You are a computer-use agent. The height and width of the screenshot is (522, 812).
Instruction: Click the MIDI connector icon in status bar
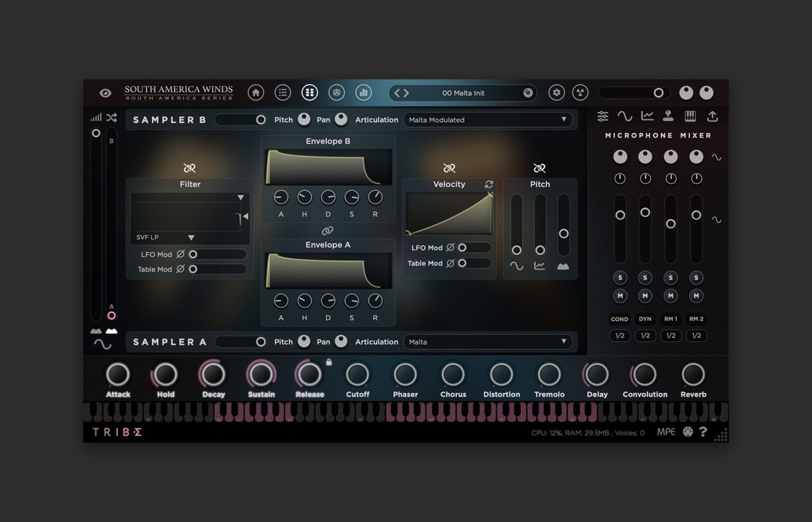[x=687, y=432]
